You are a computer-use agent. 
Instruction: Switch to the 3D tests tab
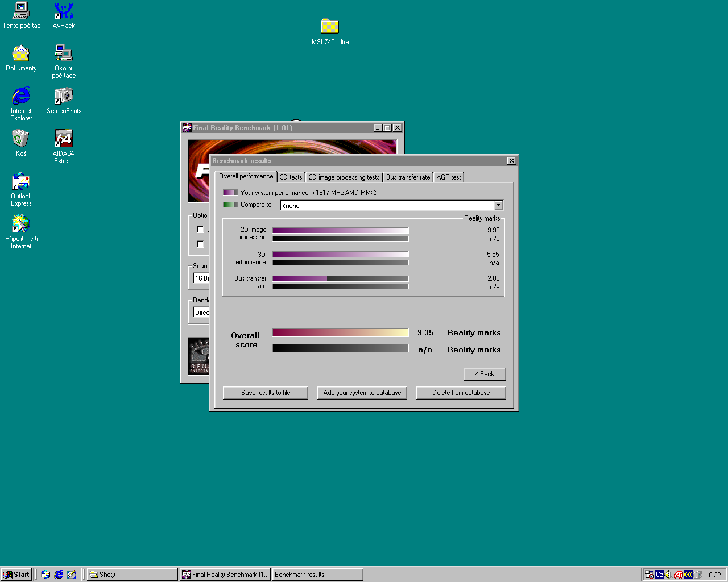291,177
